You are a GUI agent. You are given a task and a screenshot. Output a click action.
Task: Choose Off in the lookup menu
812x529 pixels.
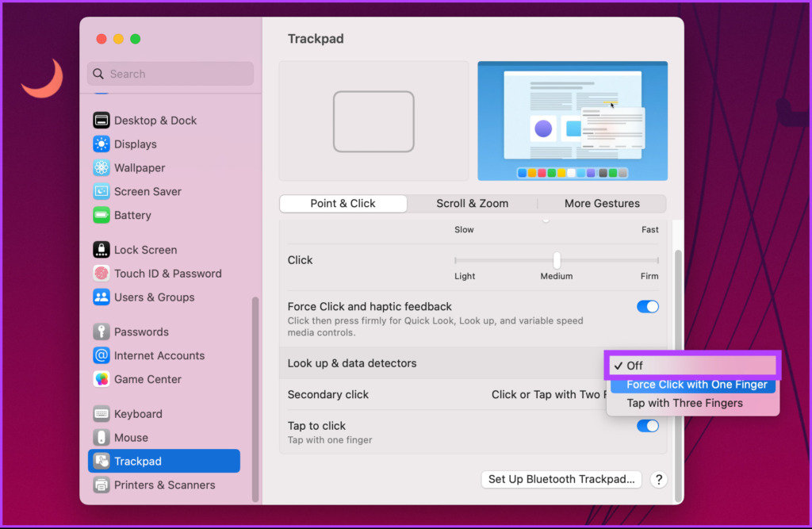click(x=692, y=366)
